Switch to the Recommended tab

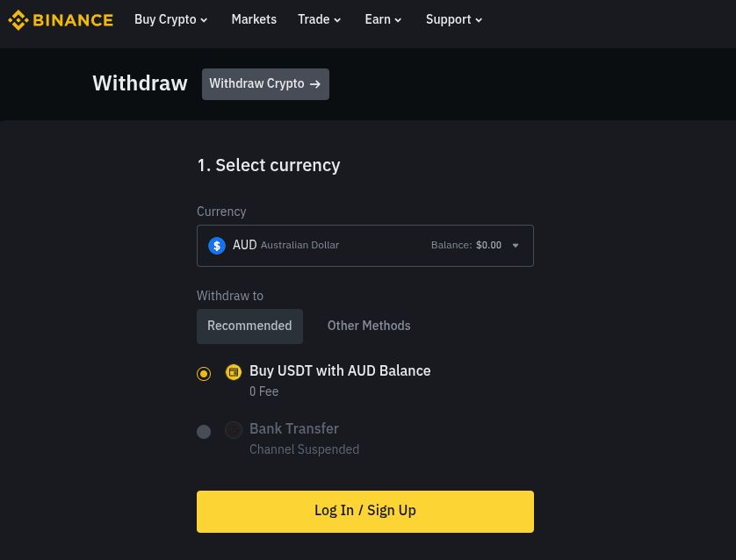click(x=249, y=326)
